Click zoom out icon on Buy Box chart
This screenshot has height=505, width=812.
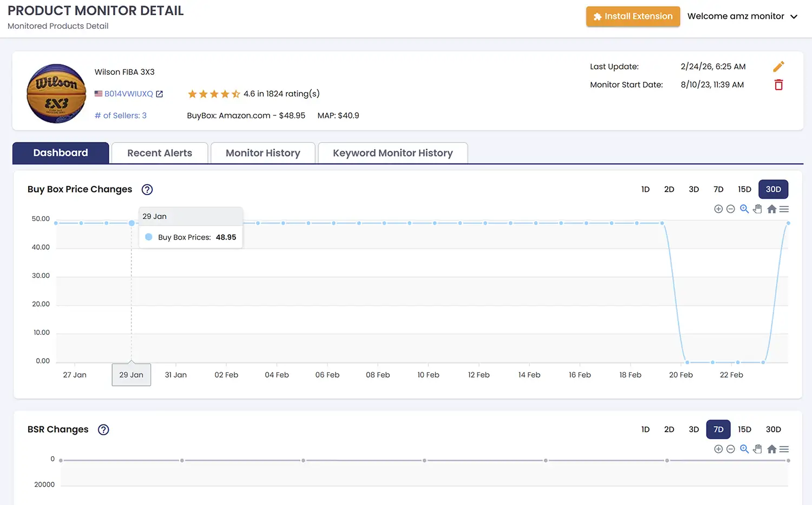(x=730, y=209)
